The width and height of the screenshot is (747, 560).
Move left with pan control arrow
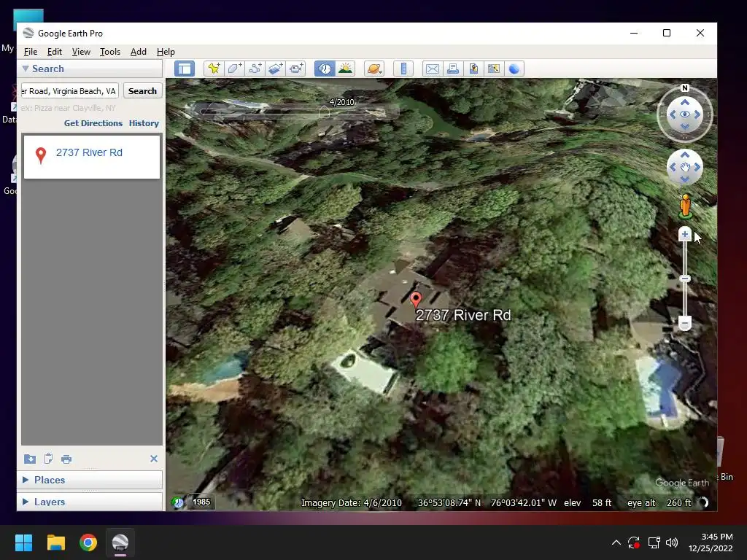[673, 167]
